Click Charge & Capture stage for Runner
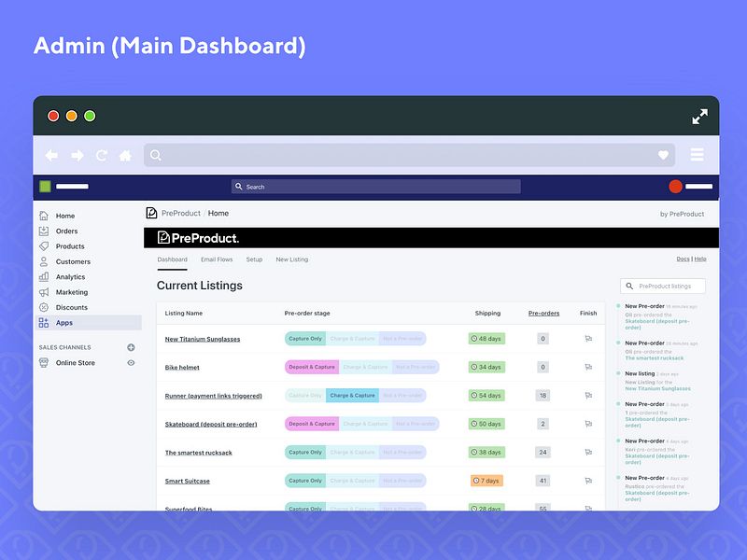 pyautogui.click(x=353, y=395)
